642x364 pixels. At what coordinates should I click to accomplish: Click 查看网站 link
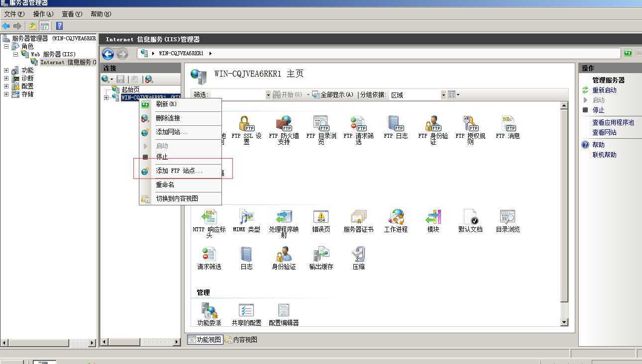point(604,132)
